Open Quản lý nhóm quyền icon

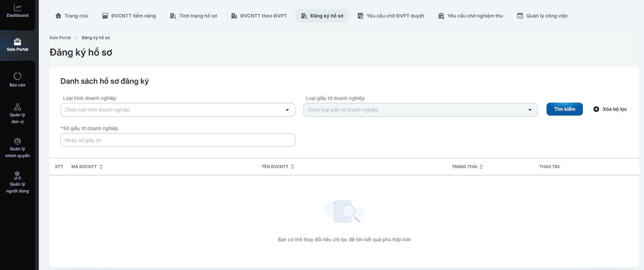(18, 141)
